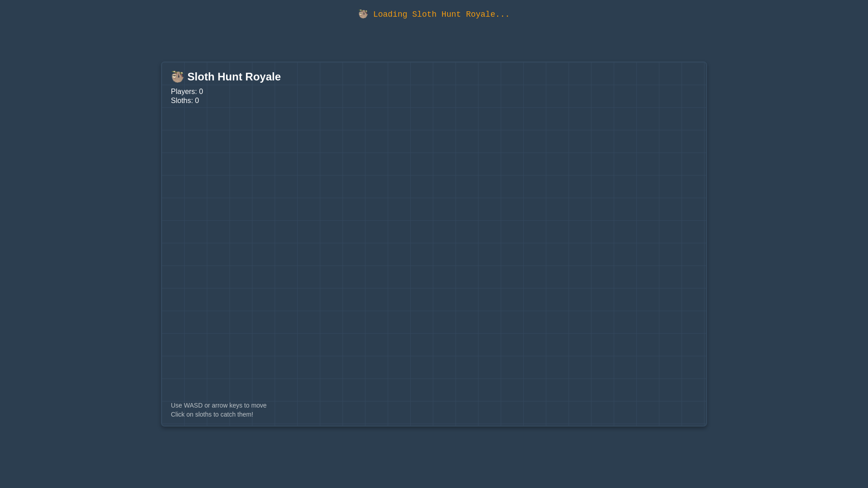This screenshot has width=868, height=488.
Task: Click the center of the game grid
Action: (434, 244)
